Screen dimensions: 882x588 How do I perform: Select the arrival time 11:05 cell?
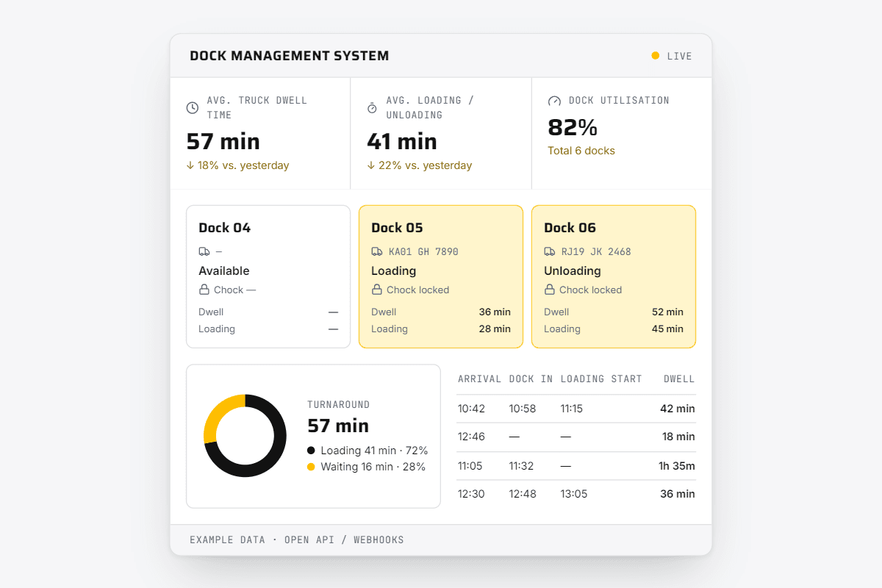(470, 465)
